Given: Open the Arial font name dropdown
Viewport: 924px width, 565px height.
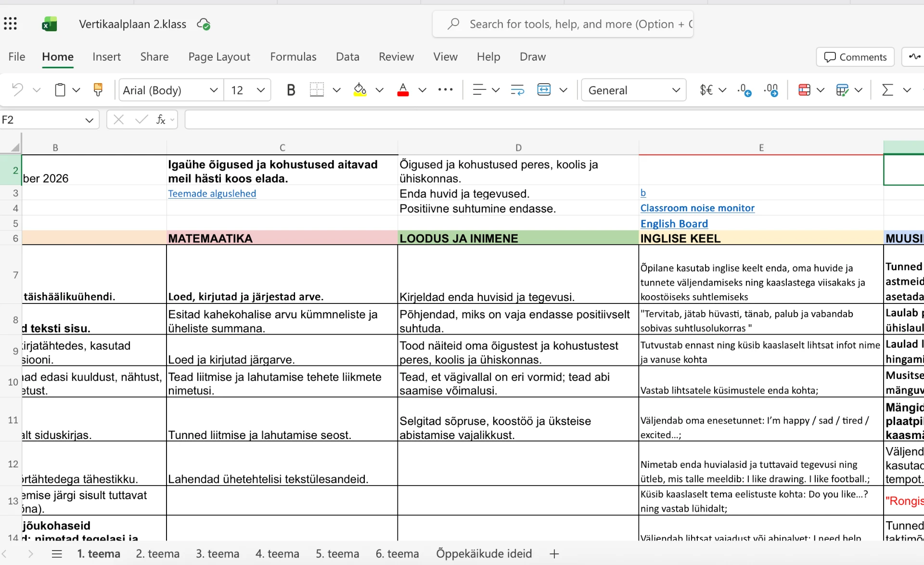Looking at the screenshot, I should [214, 90].
